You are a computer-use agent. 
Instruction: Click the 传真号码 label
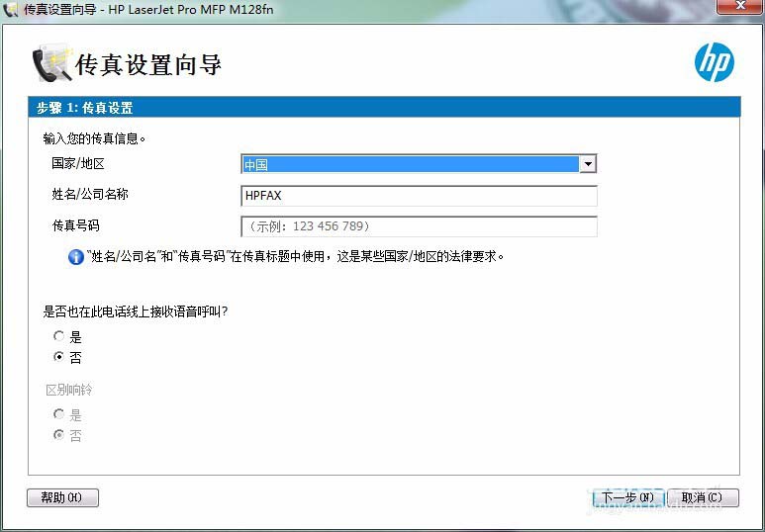click(x=75, y=225)
